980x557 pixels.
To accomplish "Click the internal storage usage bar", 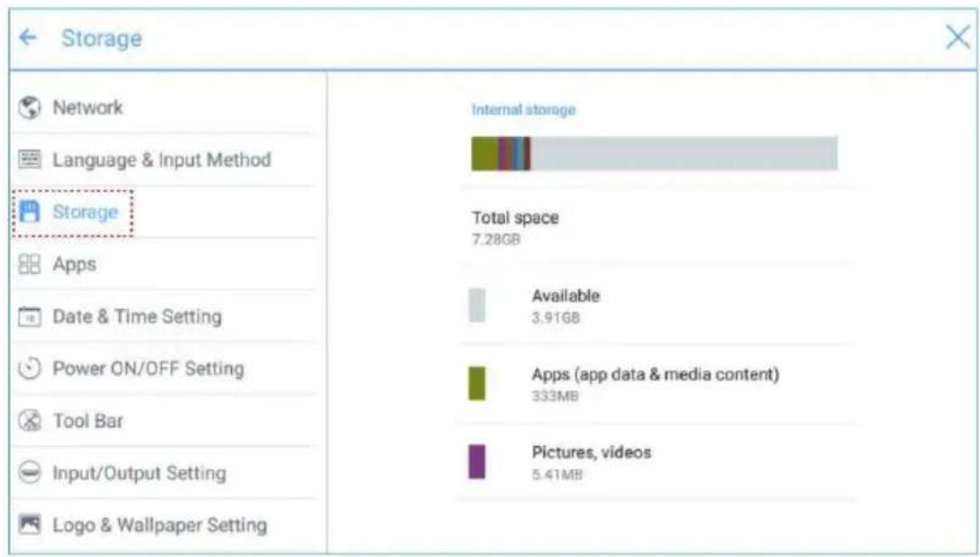I will click(x=655, y=153).
